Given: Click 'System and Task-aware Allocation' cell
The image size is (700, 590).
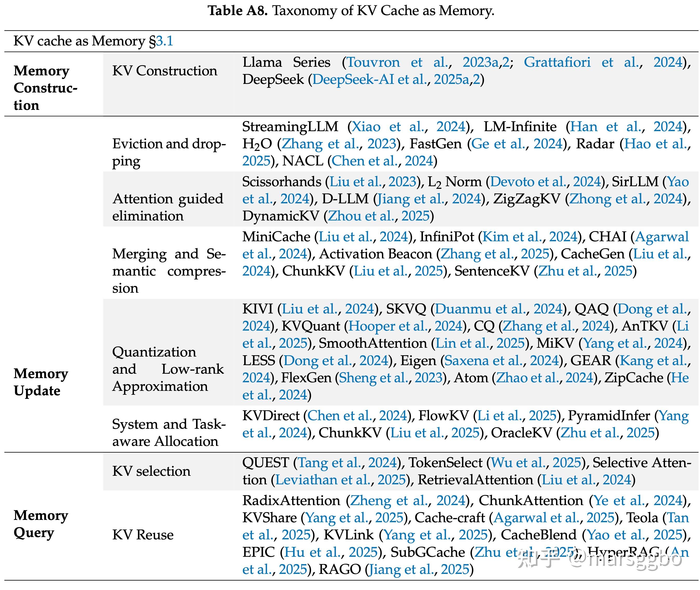Looking at the screenshot, I should [x=169, y=433].
